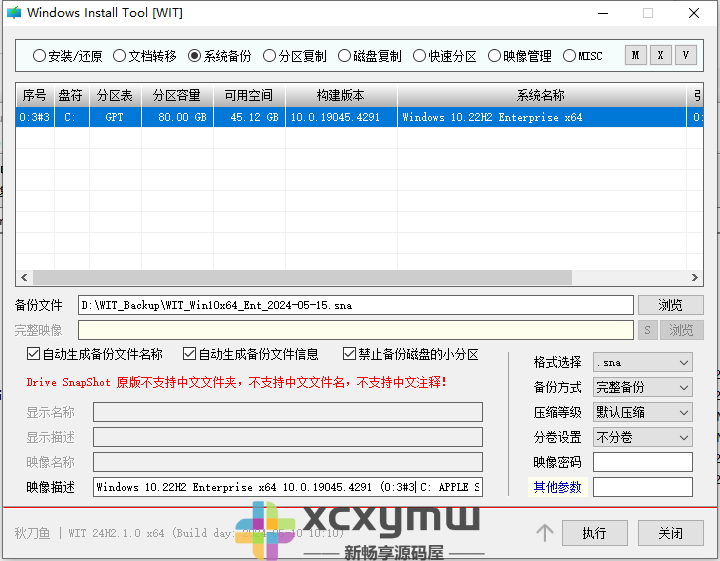
Task: Click the C: drive letter cell
Action: pyautogui.click(x=72, y=117)
